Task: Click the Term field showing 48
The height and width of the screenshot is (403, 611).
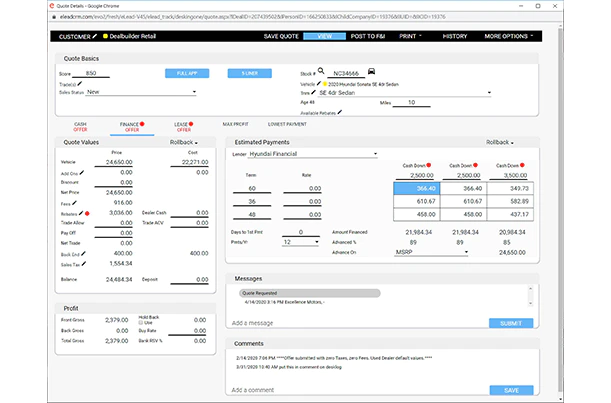Action: click(252, 214)
